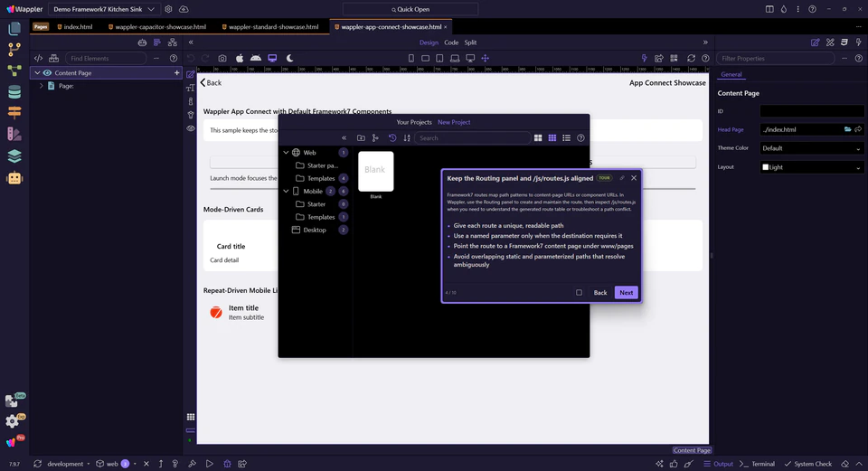Select the Android theme icon
Screen dimensions: 868x471
(256, 58)
